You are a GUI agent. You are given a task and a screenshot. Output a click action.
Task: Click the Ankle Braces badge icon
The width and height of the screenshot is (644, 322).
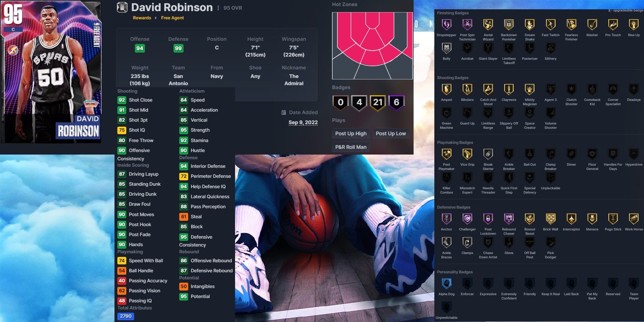point(447,243)
